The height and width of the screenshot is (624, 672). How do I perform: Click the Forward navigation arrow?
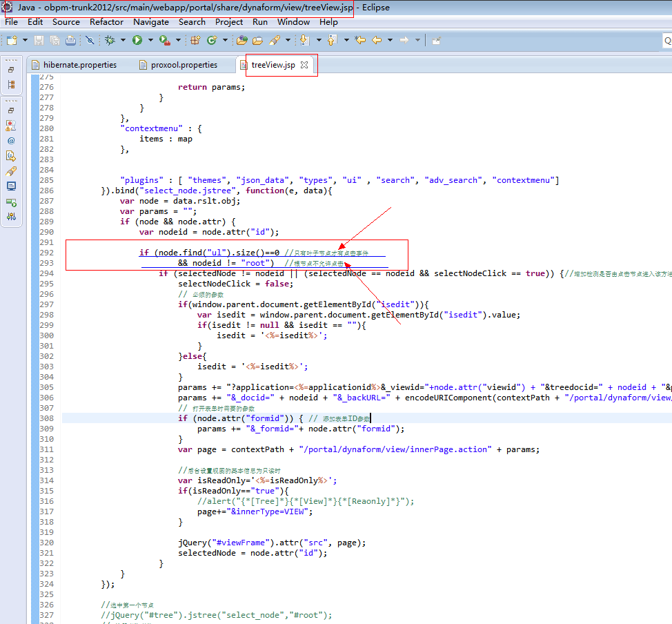(x=404, y=40)
